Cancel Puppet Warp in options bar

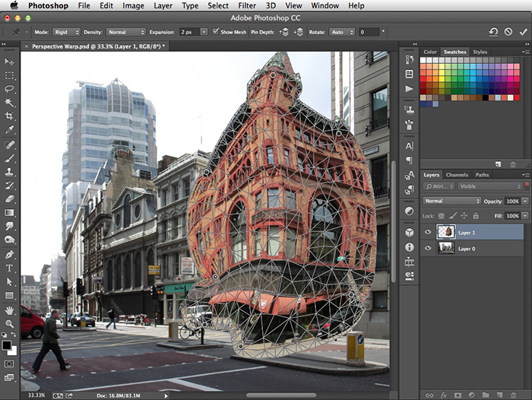(x=508, y=32)
